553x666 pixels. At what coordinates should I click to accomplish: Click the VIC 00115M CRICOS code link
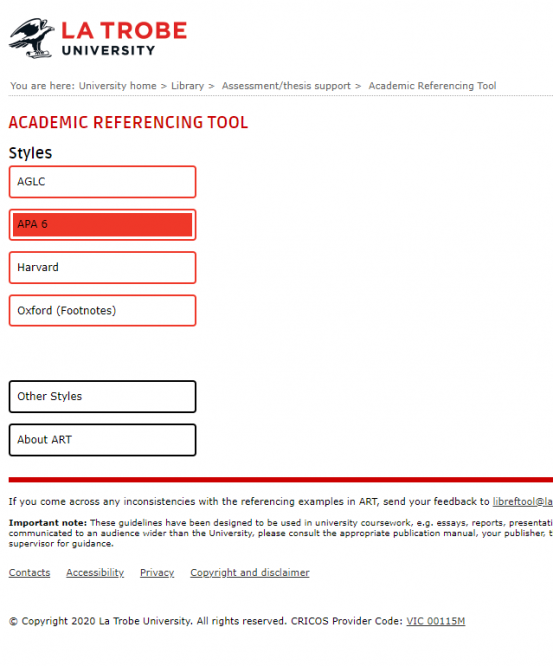(x=435, y=621)
